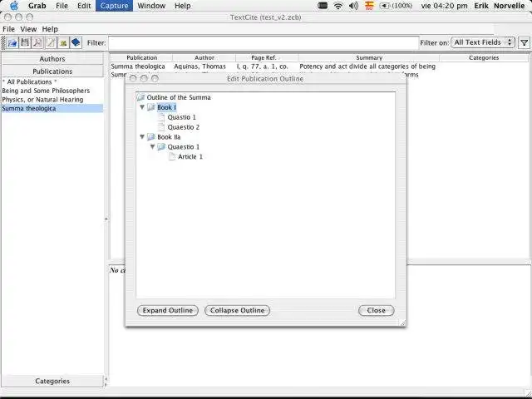Collapse Quaestio 1 under Book IIa
532x399 pixels.
153,146
